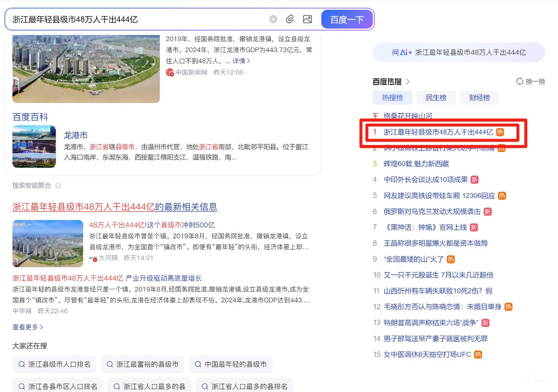
Task: Open 龙港市 encyclopedia entry title
Action: pos(75,135)
